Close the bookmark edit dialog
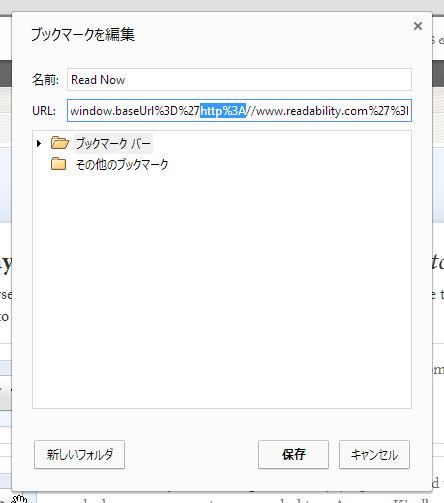This screenshot has width=444, height=503. point(418,26)
